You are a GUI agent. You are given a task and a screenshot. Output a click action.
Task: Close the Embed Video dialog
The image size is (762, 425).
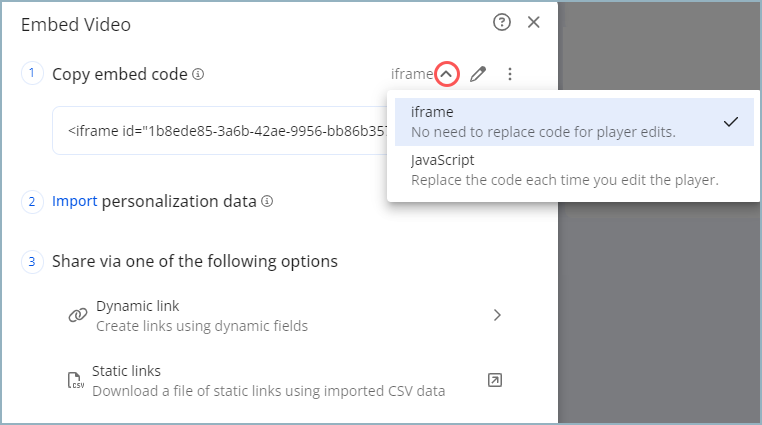coord(534,22)
